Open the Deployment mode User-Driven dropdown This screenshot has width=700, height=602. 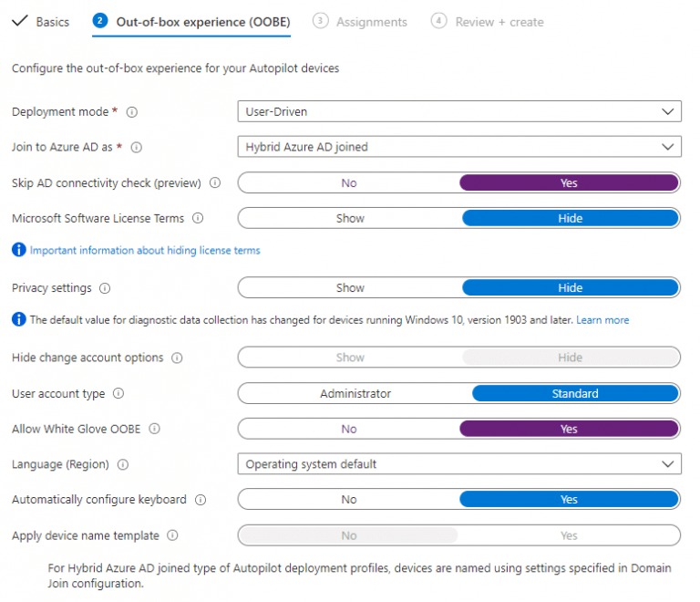pos(459,111)
